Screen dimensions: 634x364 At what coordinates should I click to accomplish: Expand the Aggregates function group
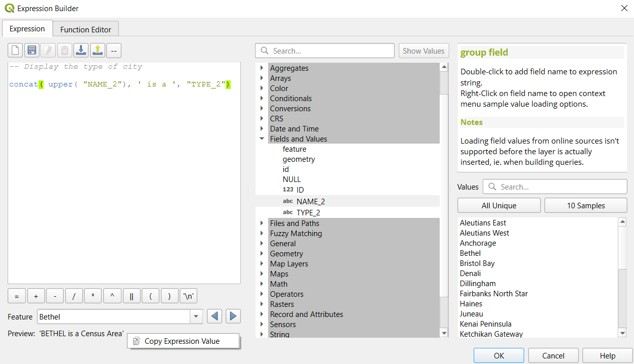(262, 68)
